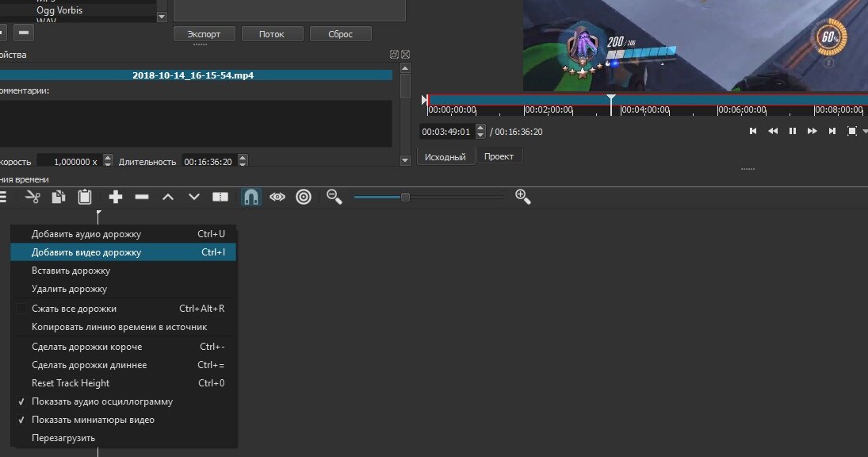Choose Добавить видео дорожку menu entry
868x457 pixels.
tap(124, 252)
